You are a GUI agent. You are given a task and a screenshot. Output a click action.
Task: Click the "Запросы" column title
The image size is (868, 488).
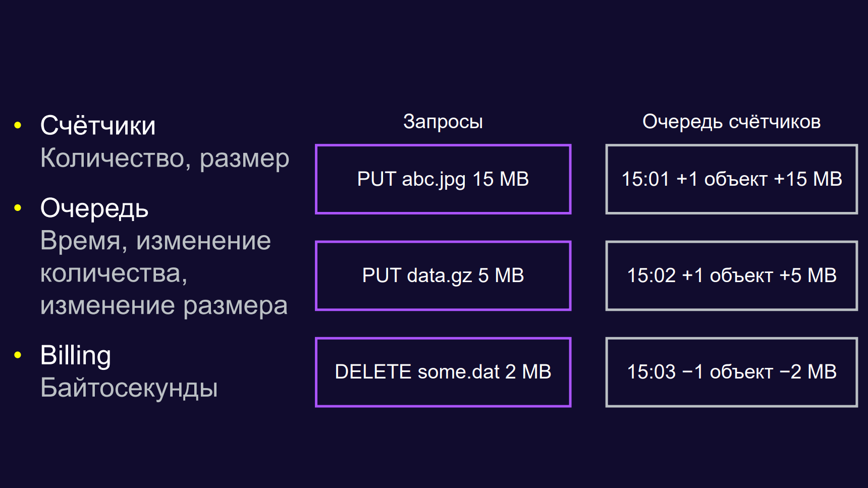pyautogui.click(x=443, y=122)
